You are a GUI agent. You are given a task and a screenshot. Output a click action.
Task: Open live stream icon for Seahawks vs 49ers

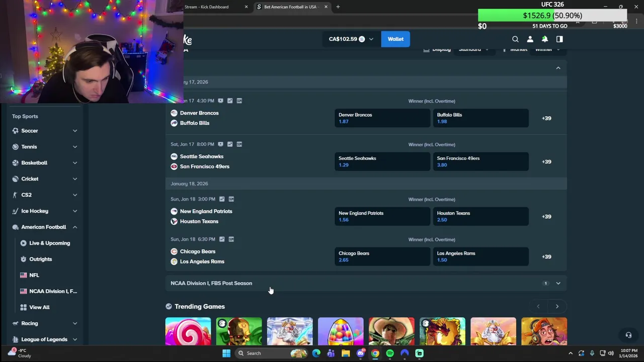click(220, 144)
